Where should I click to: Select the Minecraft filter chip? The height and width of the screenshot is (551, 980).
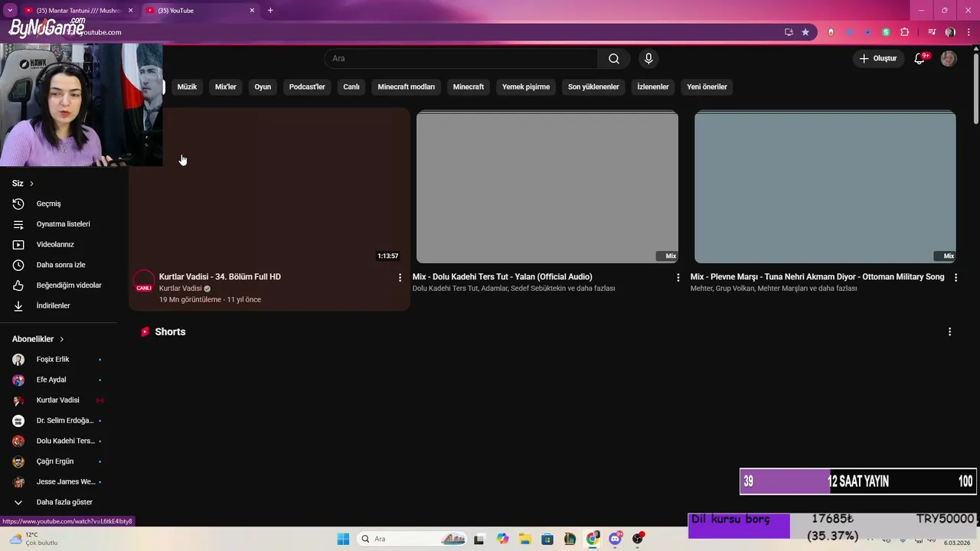[469, 87]
